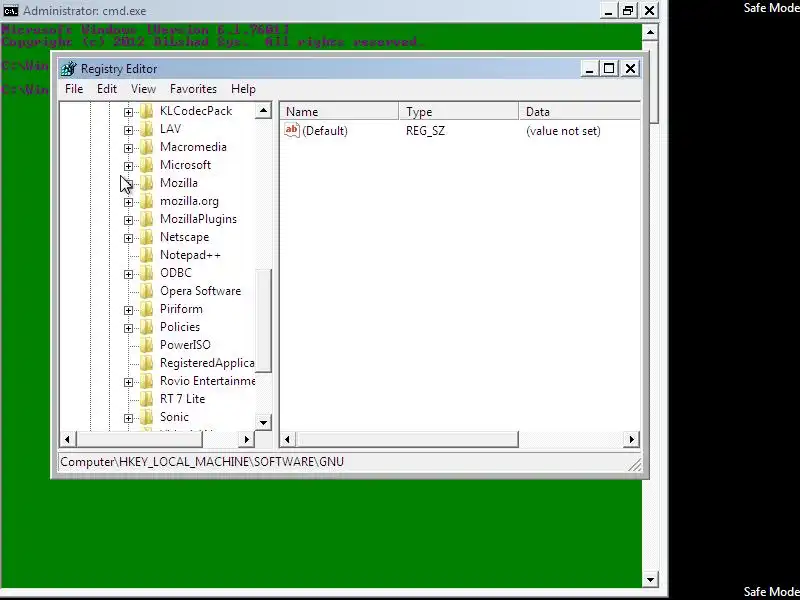Expand the mozilla.org registry key
This screenshot has height=600, width=800.
[x=128, y=202]
